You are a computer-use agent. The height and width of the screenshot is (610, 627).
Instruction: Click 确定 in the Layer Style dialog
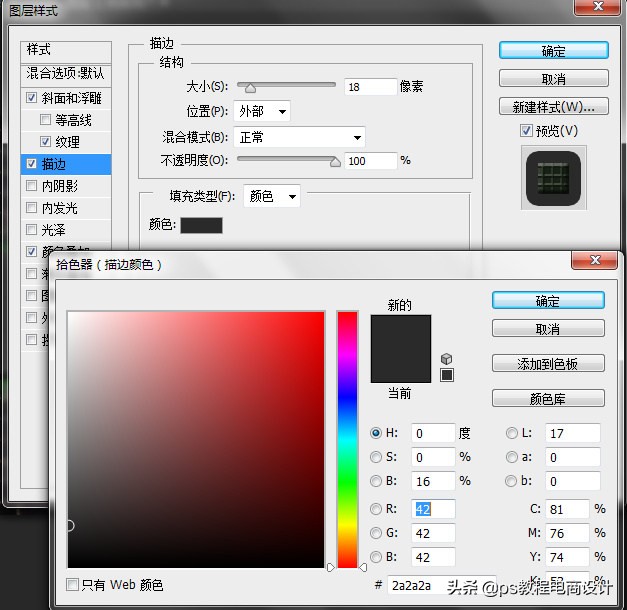pos(554,51)
